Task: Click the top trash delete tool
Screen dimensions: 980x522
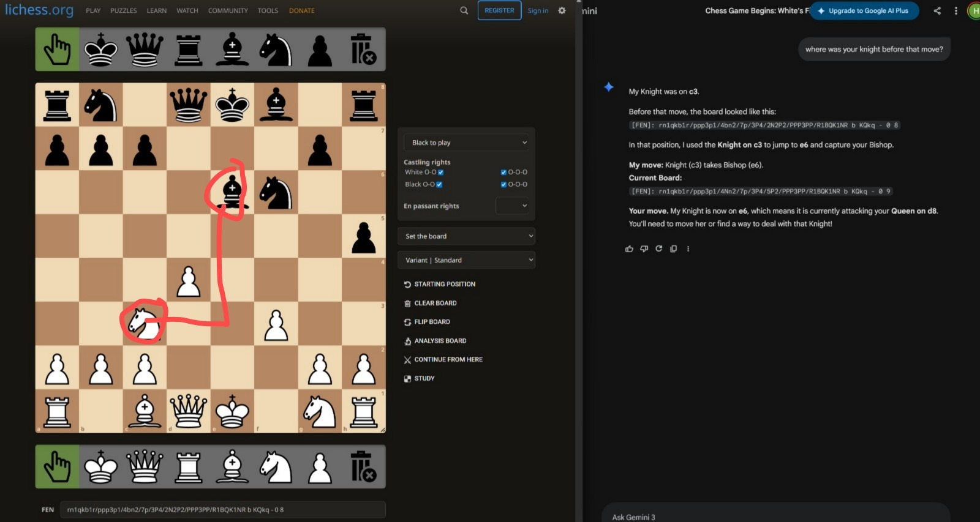Action: [x=363, y=50]
